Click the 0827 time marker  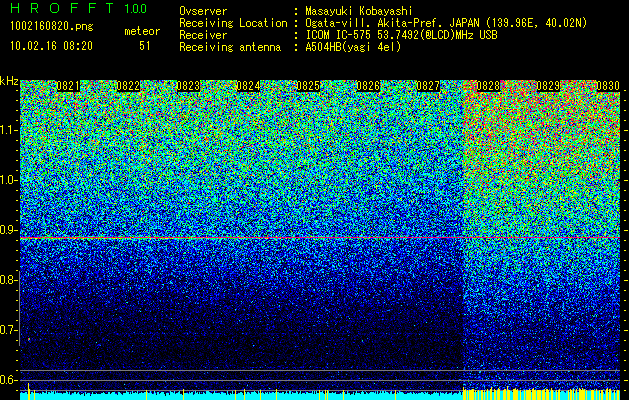point(428,86)
